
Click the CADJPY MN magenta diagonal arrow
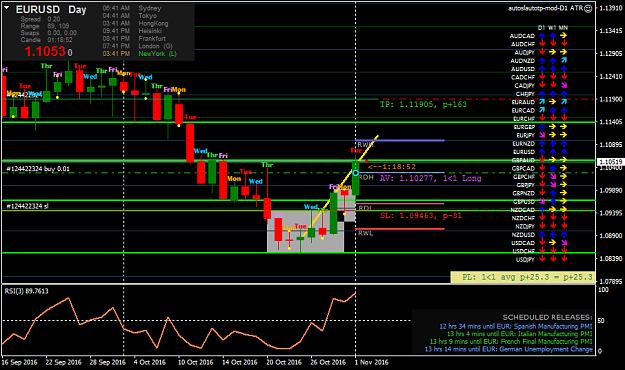point(564,85)
